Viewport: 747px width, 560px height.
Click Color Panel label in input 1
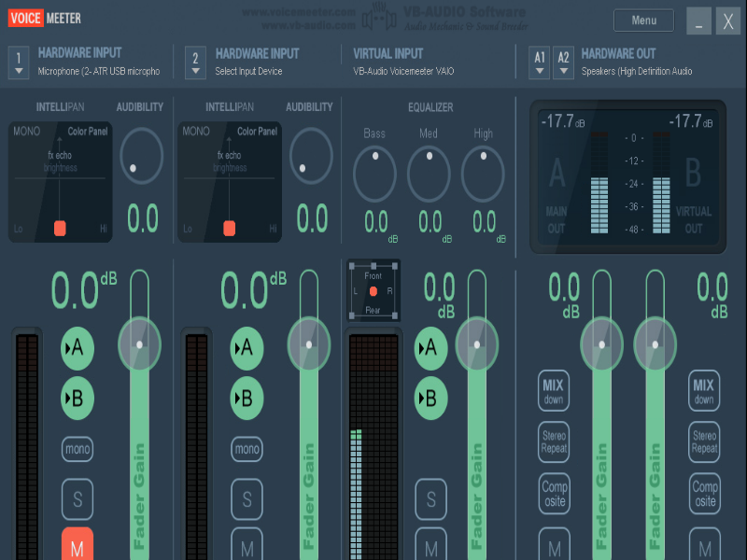[88, 131]
